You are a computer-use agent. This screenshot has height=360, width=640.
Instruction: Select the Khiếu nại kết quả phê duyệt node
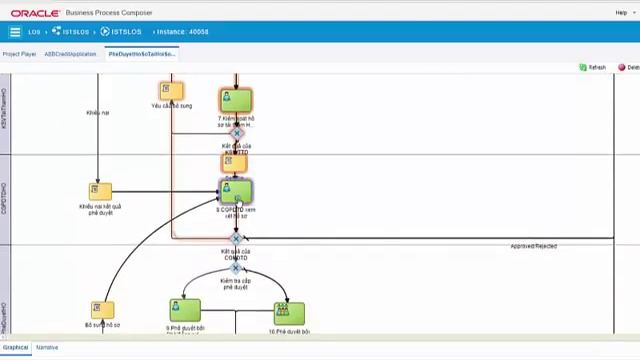[100, 191]
